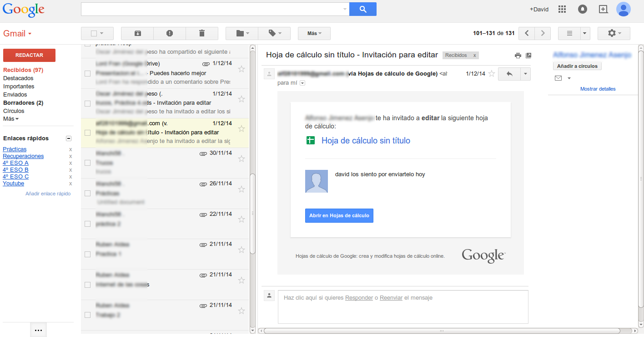Open the Enviados folder
This screenshot has width=644, height=337.
(15, 95)
